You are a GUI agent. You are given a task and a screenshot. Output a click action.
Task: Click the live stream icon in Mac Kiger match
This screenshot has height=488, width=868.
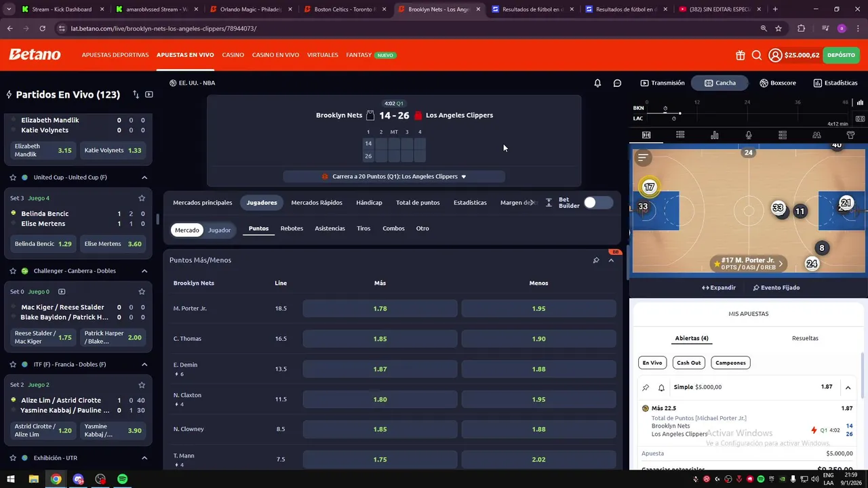point(62,291)
